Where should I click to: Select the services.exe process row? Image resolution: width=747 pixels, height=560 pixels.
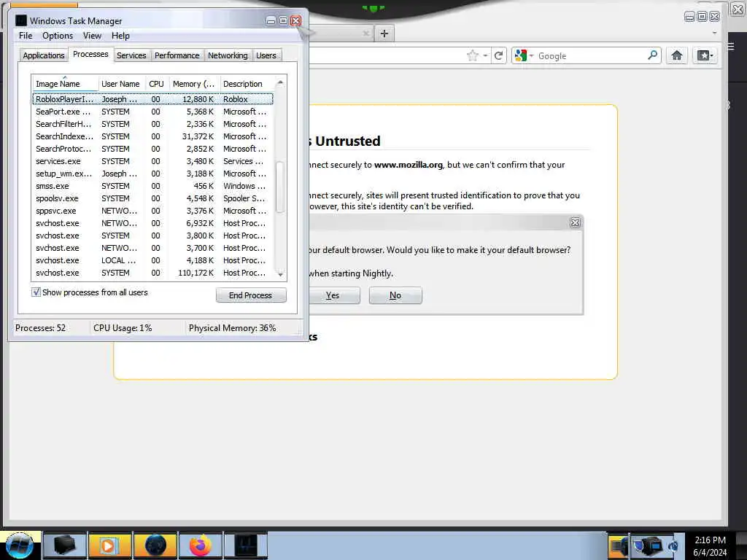pyautogui.click(x=152, y=161)
